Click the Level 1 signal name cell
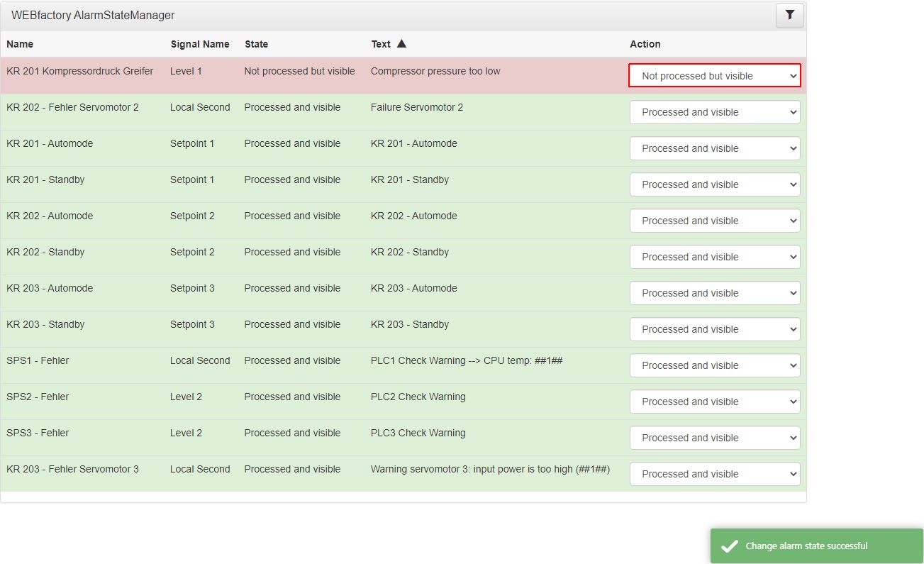 (186, 71)
